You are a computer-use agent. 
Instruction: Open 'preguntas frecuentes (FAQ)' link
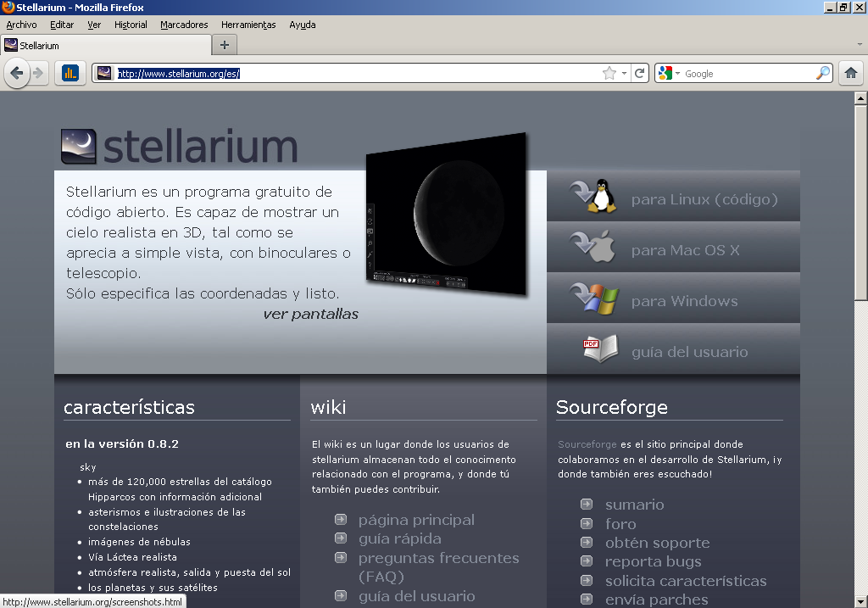[438, 567]
